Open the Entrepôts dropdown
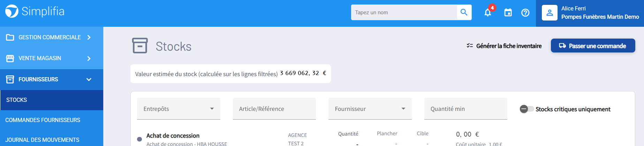This screenshot has height=146, width=644. (179, 109)
